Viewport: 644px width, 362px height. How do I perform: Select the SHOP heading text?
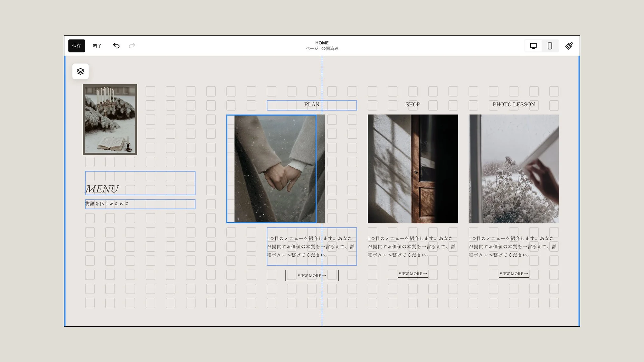[412, 105]
